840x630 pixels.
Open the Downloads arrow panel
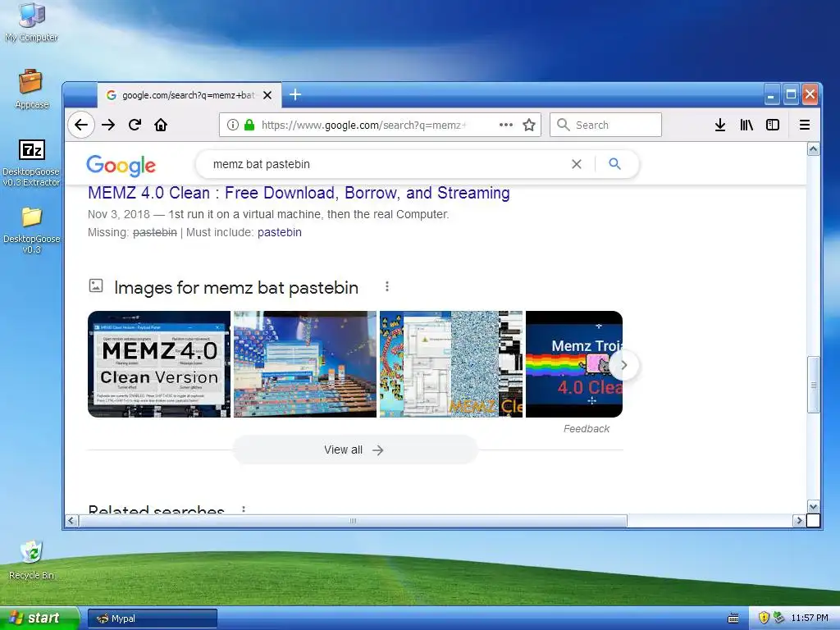pos(720,125)
